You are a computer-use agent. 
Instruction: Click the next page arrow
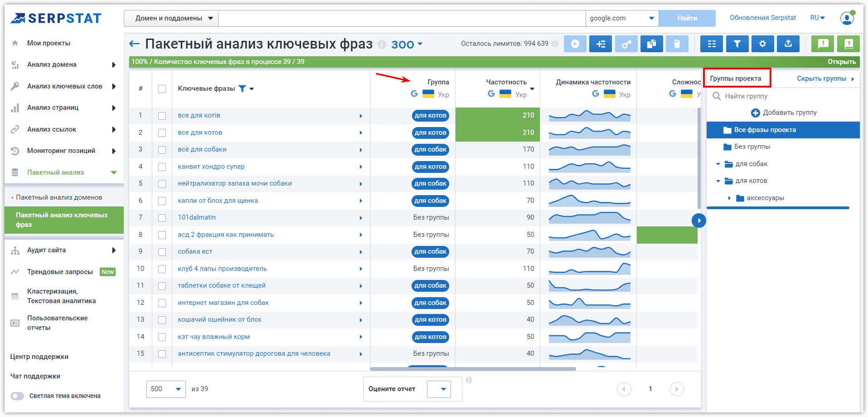(677, 389)
